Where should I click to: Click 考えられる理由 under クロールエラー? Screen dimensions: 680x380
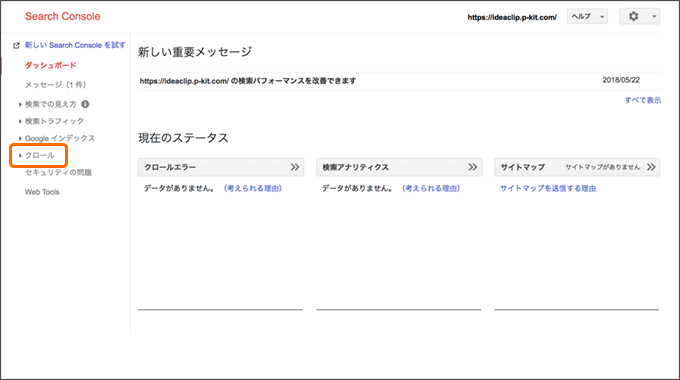pyautogui.click(x=253, y=188)
